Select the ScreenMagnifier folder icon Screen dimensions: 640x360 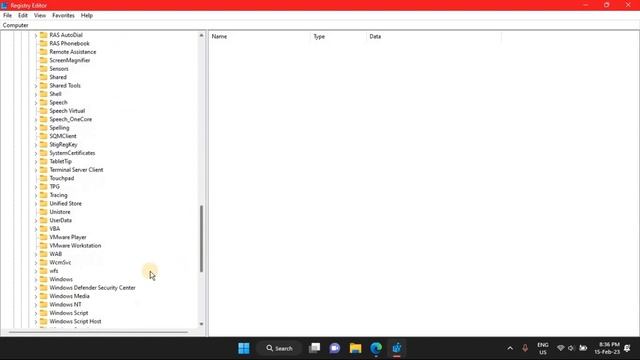coord(44,60)
